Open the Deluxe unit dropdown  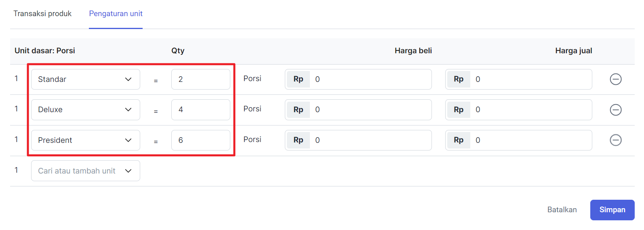click(x=86, y=110)
